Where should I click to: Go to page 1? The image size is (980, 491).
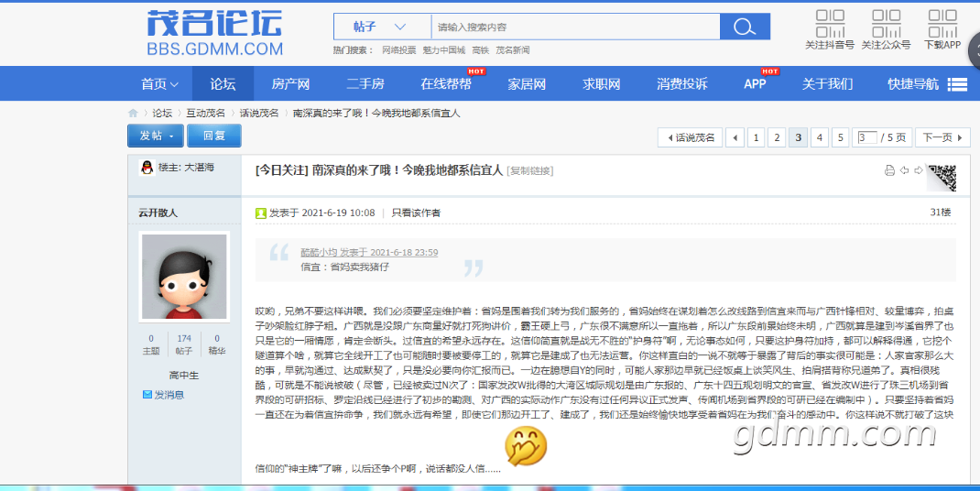point(756,137)
